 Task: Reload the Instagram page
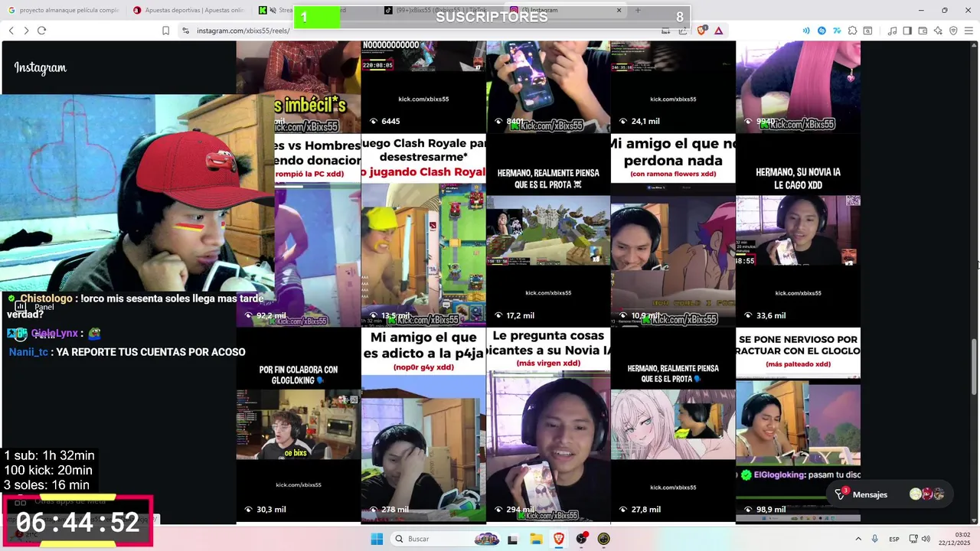(41, 31)
